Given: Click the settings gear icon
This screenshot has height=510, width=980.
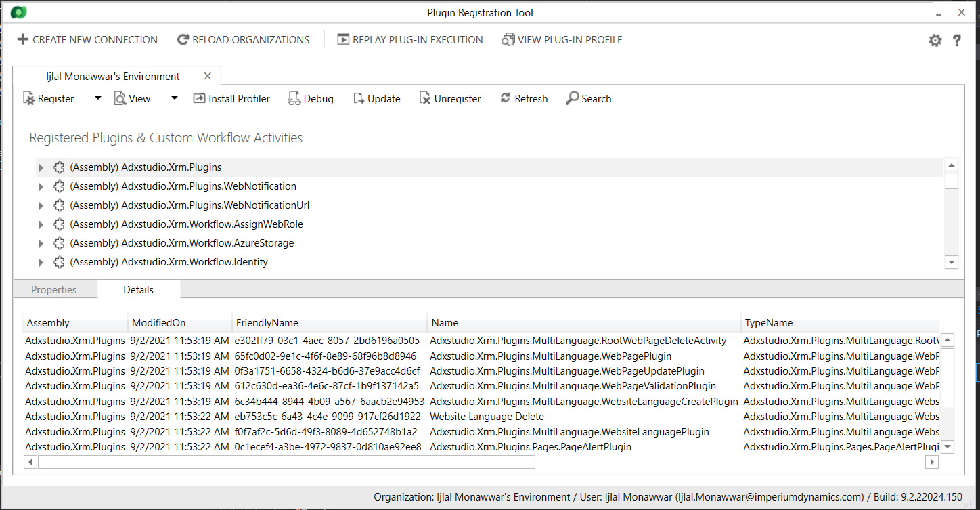Looking at the screenshot, I should 935,41.
